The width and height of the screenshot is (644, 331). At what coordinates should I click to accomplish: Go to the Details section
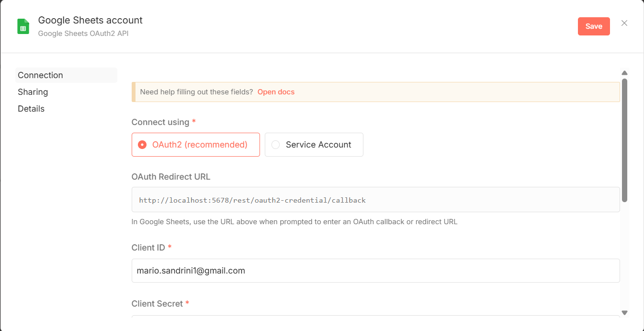tap(31, 109)
